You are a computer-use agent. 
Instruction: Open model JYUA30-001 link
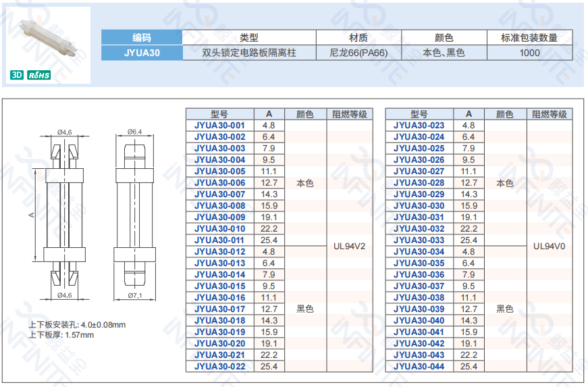click(219, 126)
